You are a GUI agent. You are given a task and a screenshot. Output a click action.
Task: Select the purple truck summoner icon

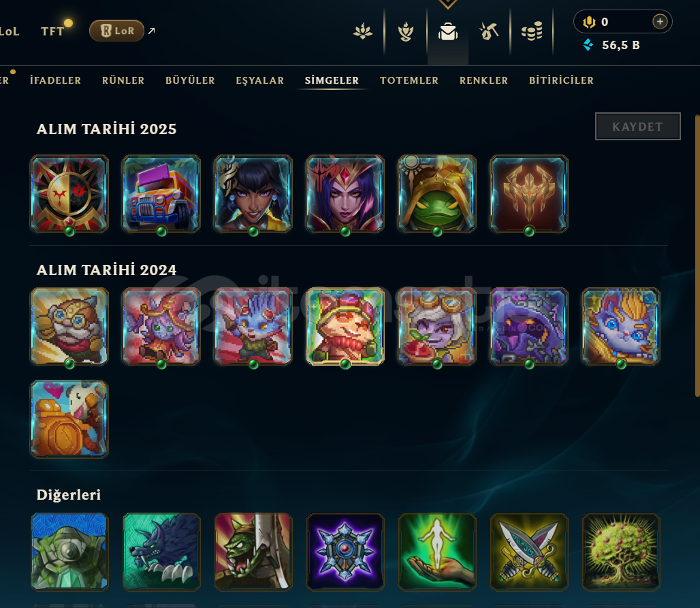tap(161, 193)
